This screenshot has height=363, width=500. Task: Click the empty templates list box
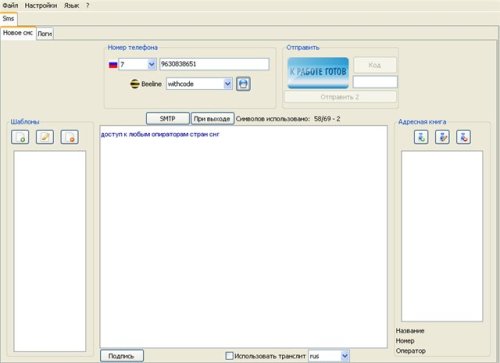pos(50,251)
